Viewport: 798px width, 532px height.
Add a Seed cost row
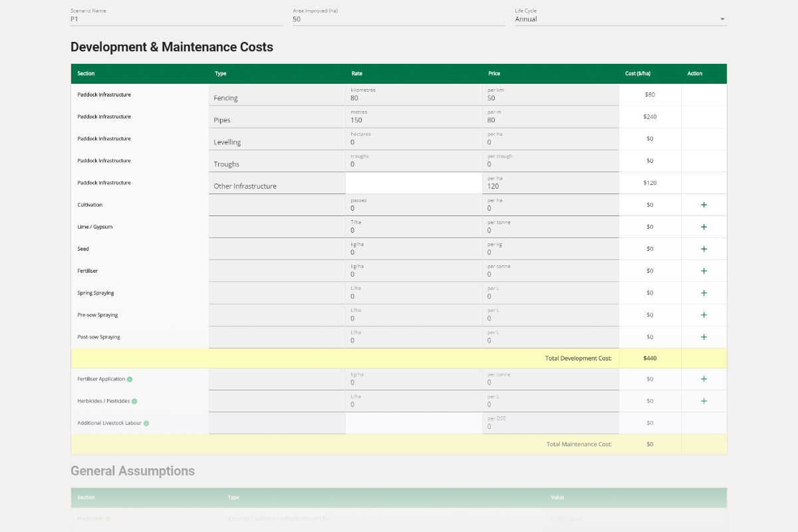(704, 249)
